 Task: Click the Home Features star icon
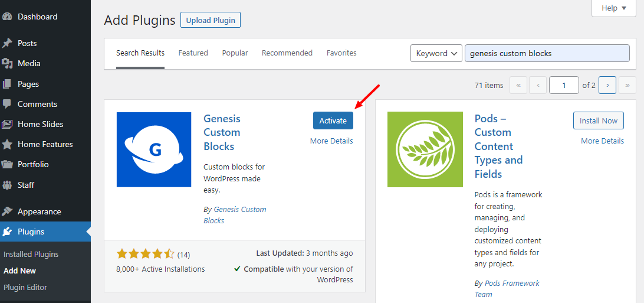[x=7, y=144]
